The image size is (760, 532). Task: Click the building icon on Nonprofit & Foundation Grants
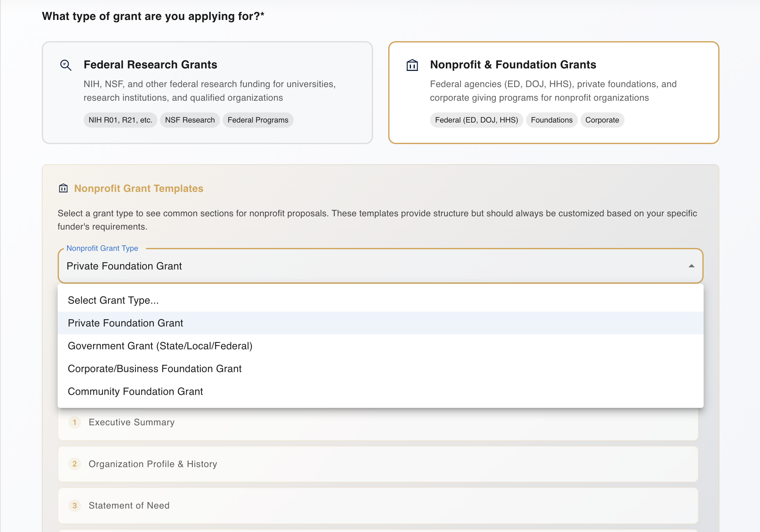412,65
